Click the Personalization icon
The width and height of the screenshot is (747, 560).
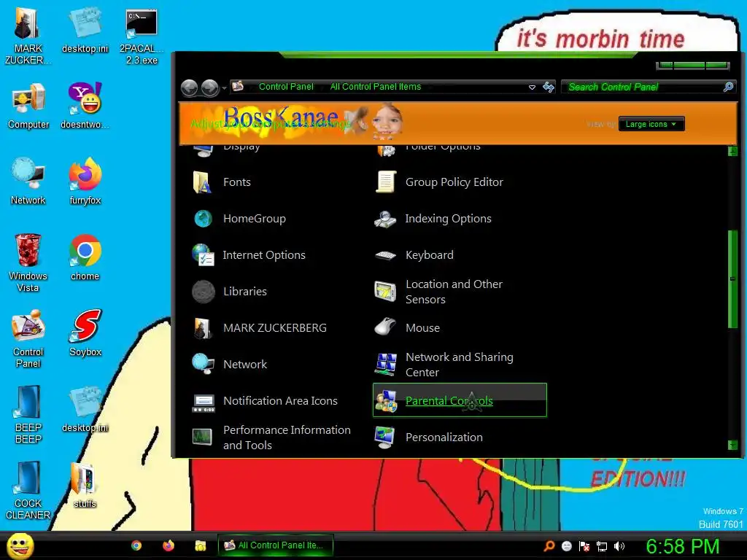click(385, 437)
